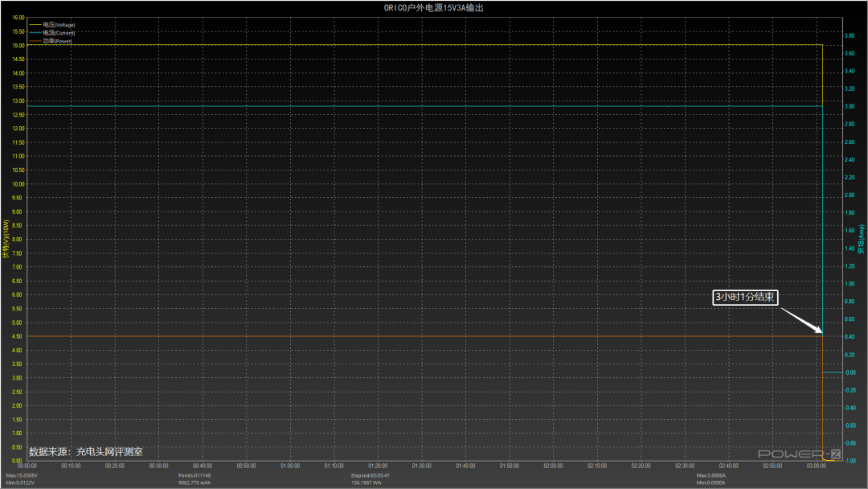This screenshot has height=489, width=868.
Task: Click the 15.00 voltage axis label
Action: [18, 45]
